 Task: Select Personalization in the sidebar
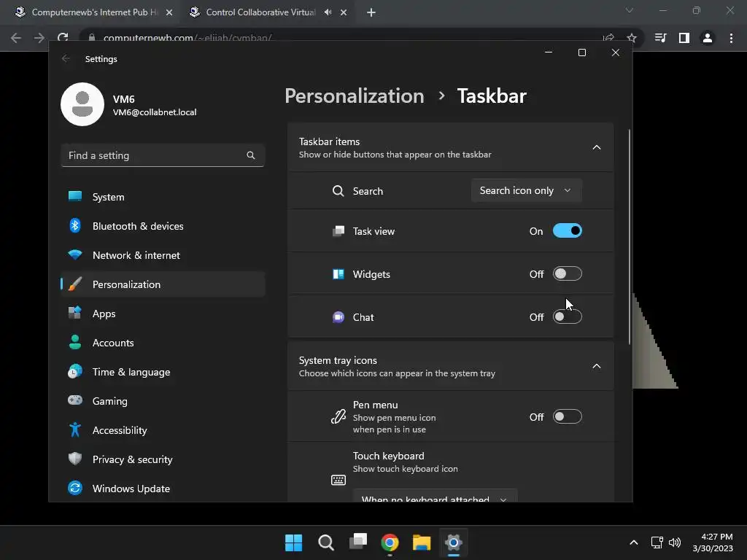click(x=163, y=284)
